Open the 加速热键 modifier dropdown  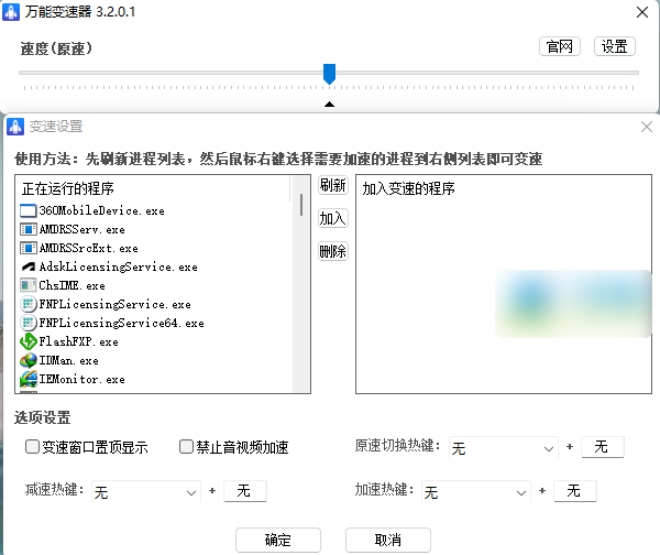476,491
